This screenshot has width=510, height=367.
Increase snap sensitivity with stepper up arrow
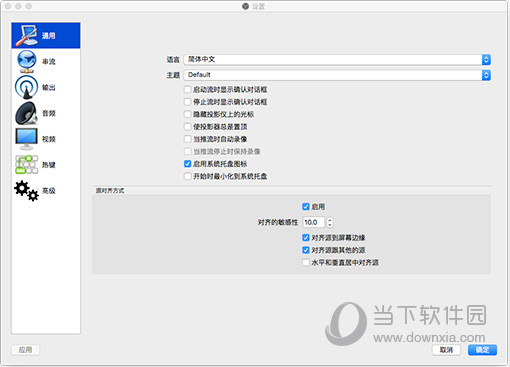click(330, 220)
